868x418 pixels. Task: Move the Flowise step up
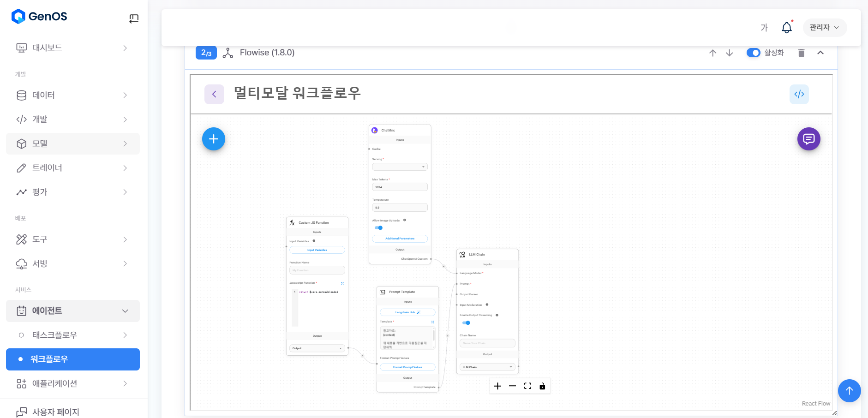point(712,53)
